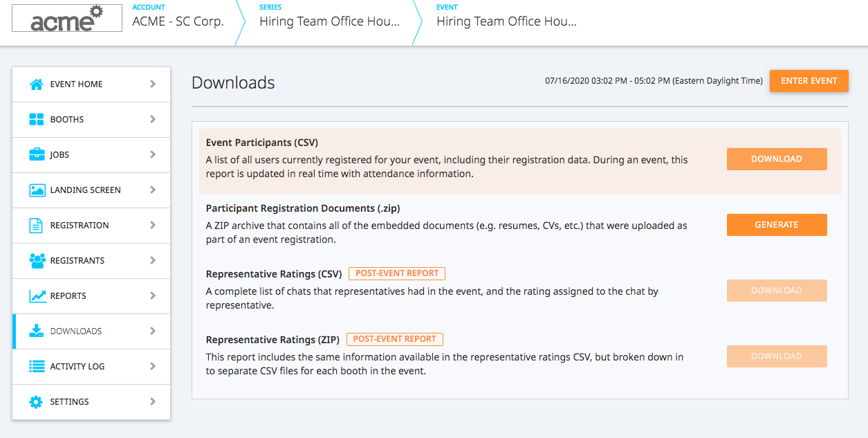The width and height of the screenshot is (868, 438).
Task: Generate the Participant Registration Documents zip
Action: click(x=777, y=225)
